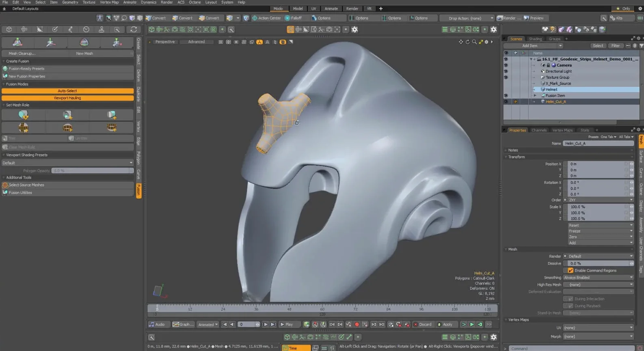Open the Smoothing Always Enabled dropdown
Screen dimensions: 644x351
(x=598, y=278)
